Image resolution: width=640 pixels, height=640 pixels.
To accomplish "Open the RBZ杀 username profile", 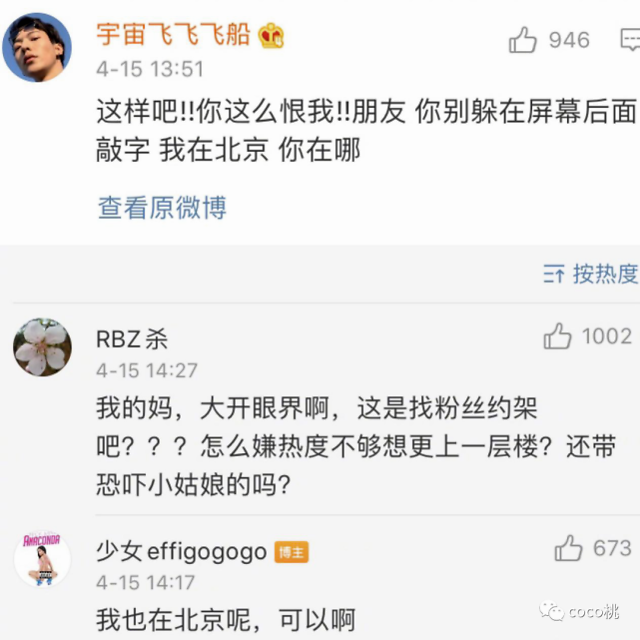I will click(x=132, y=339).
